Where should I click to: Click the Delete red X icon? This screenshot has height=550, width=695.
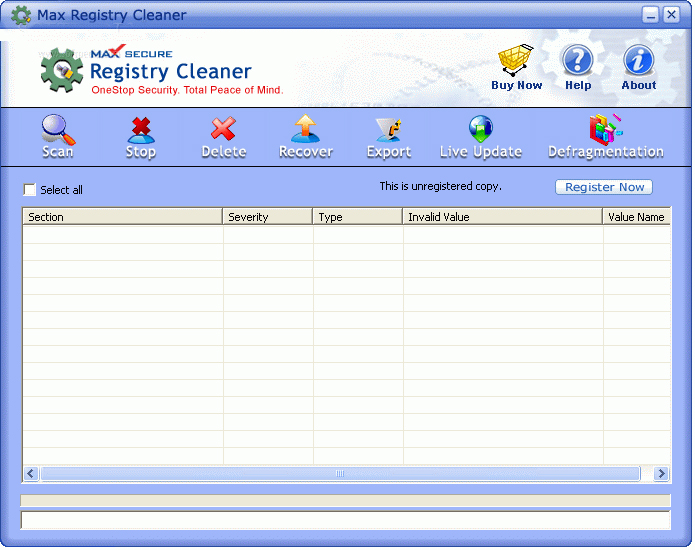click(223, 136)
